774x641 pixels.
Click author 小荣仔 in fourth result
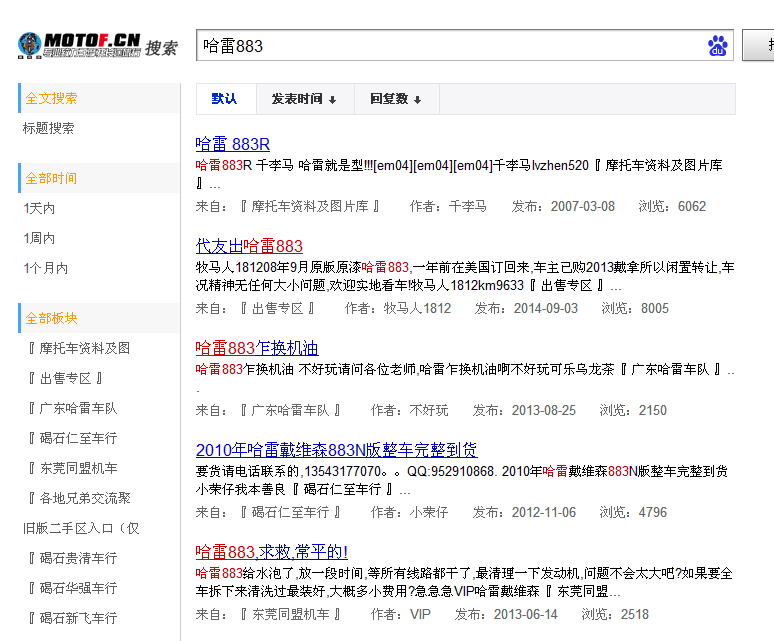click(x=428, y=512)
